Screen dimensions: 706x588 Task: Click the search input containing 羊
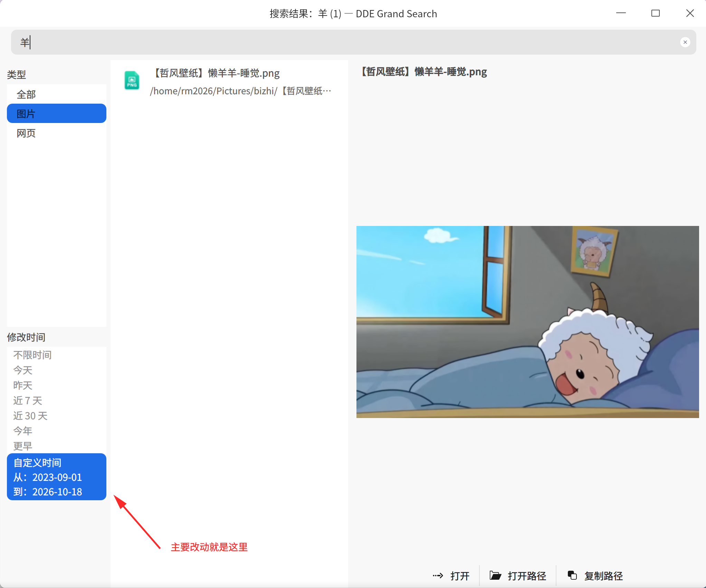(353, 42)
